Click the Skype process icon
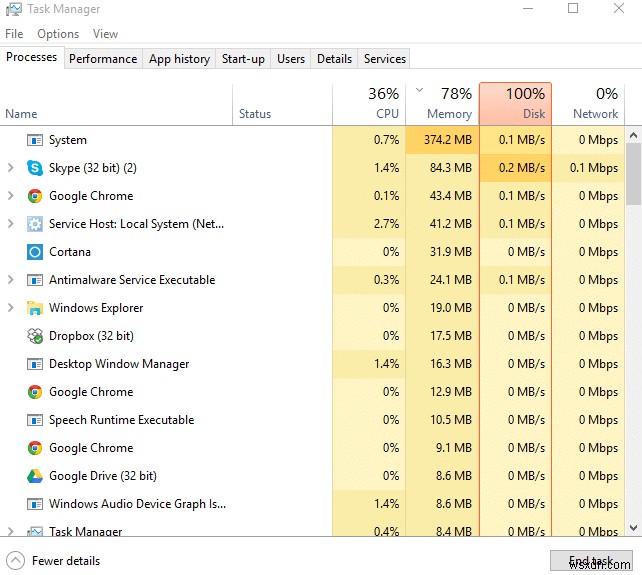 [x=35, y=168]
